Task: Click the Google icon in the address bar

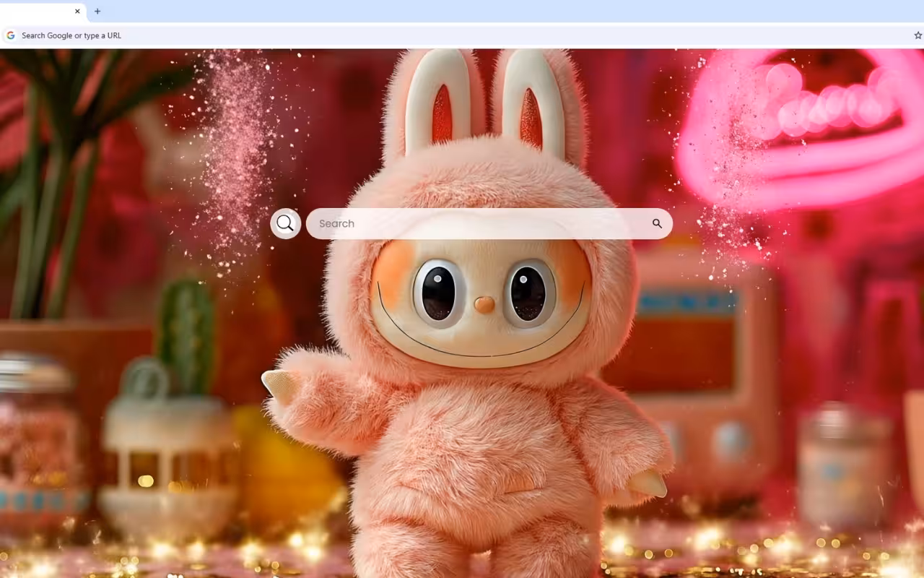Action: tap(11, 35)
